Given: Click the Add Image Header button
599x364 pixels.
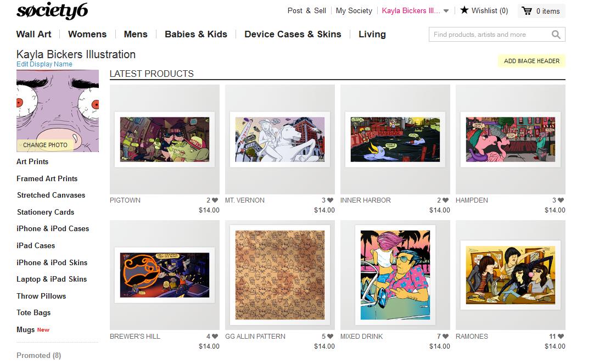Looking at the screenshot, I should click(531, 61).
